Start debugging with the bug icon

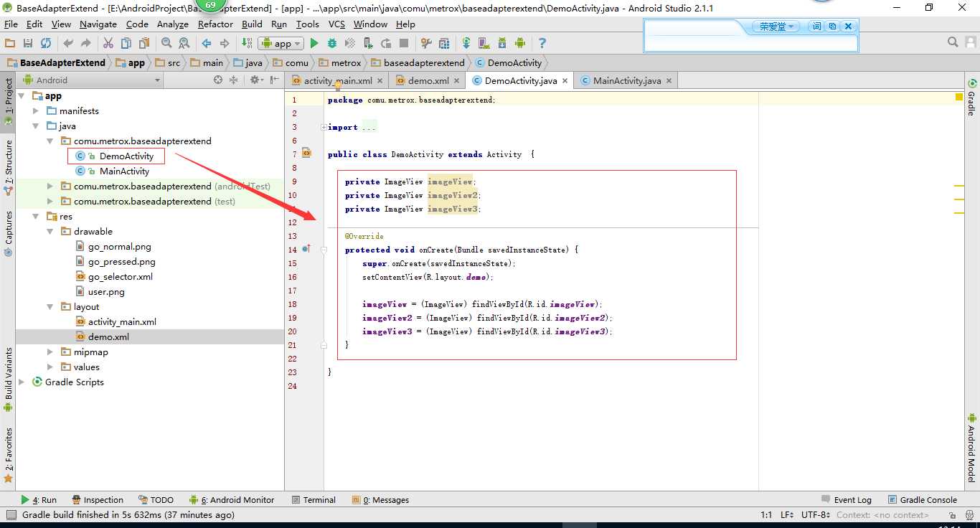332,43
